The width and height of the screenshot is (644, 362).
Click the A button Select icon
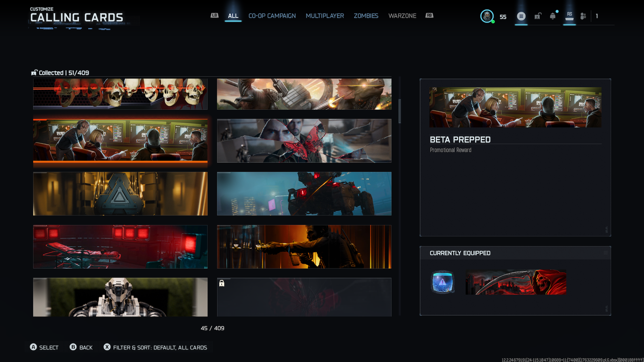[x=34, y=347]
